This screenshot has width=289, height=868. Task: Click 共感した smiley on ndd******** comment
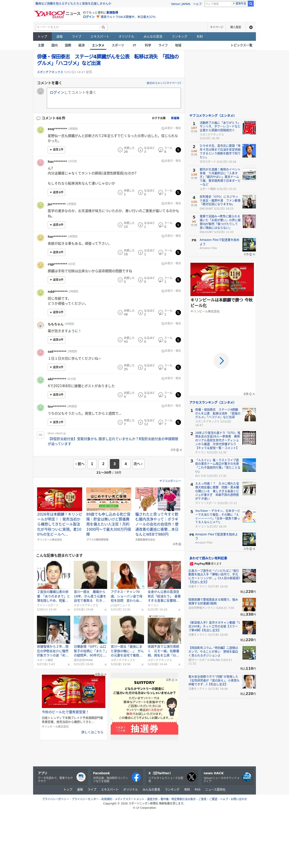[x=120, y=312]
